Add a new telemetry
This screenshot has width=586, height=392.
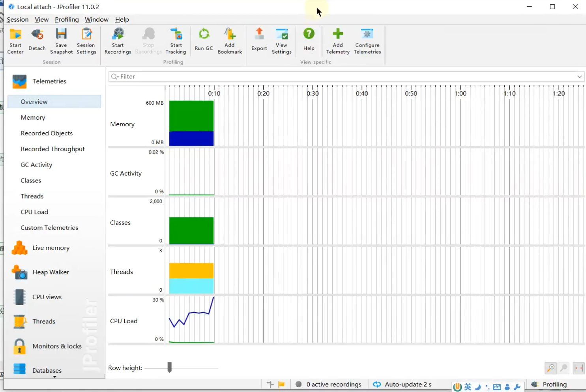(338, 41)
